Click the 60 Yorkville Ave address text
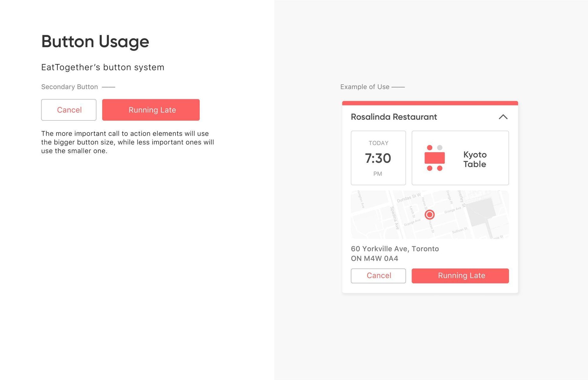Image resolution: width=588 pixels, height=380 pixels. tap(395, 254)
